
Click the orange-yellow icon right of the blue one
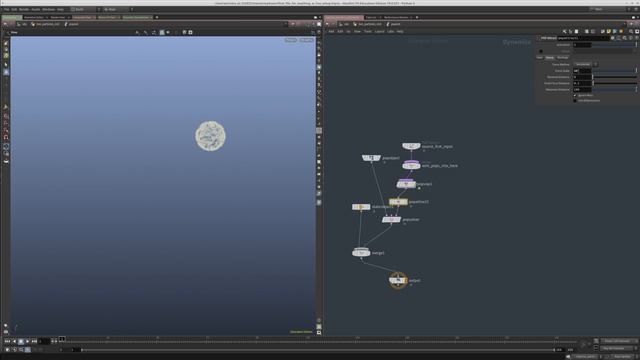[x=621, y=31]
